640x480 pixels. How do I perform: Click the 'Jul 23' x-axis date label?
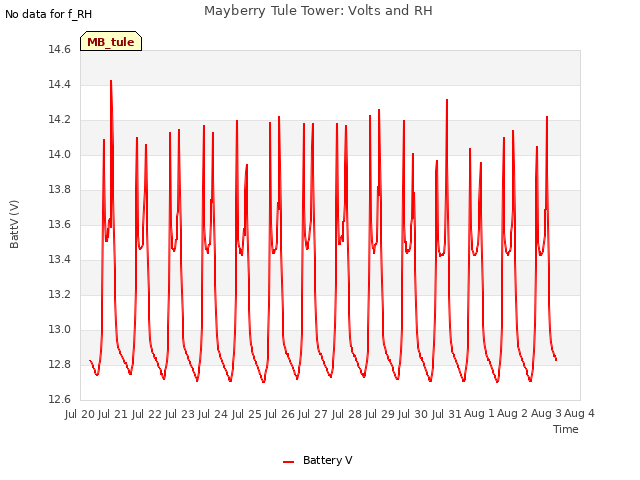(x=180, y=414)
